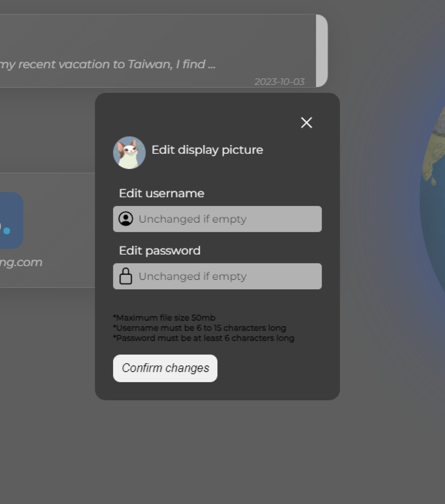Screen dimensions: 445x504
Task: Click the Confirm changes button
Action: (165, 368)
